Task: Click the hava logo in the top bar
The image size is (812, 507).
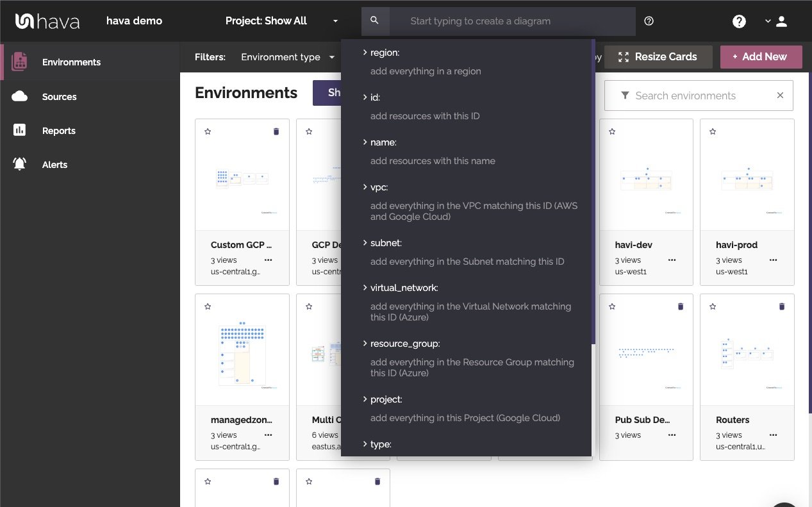Action: click(47, 21)
